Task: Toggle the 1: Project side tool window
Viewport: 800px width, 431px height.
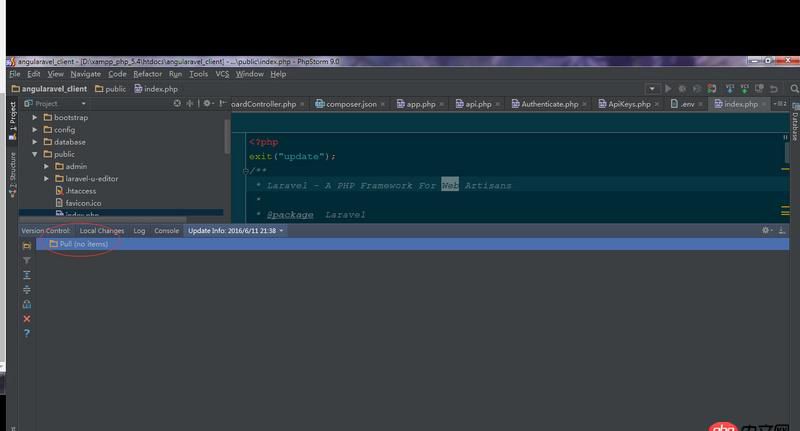Action: tap(13, 120)
